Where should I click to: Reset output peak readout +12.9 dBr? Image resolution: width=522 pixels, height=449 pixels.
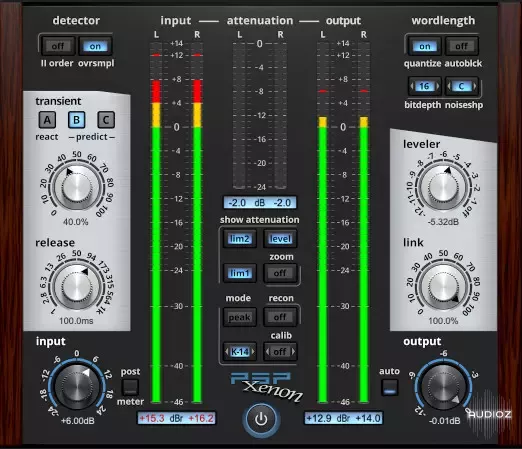[344, 418]
